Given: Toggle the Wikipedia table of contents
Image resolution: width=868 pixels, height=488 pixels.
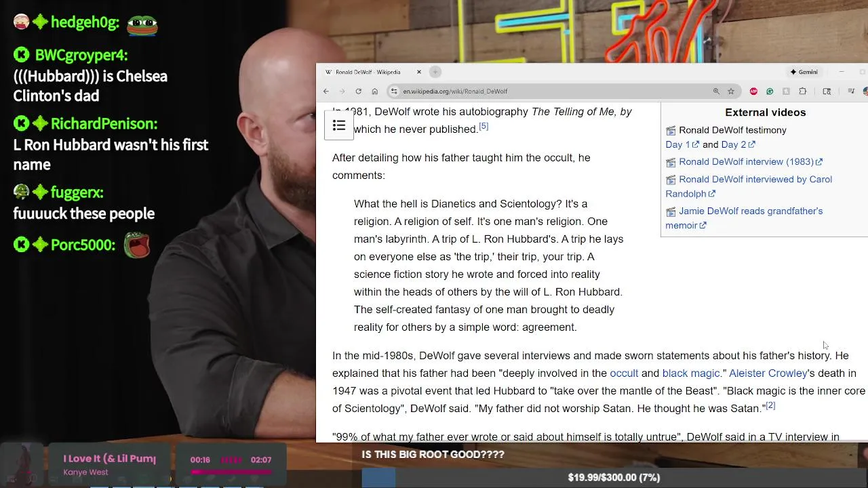Looking at the screenshot, I should [x=339, y=125].
